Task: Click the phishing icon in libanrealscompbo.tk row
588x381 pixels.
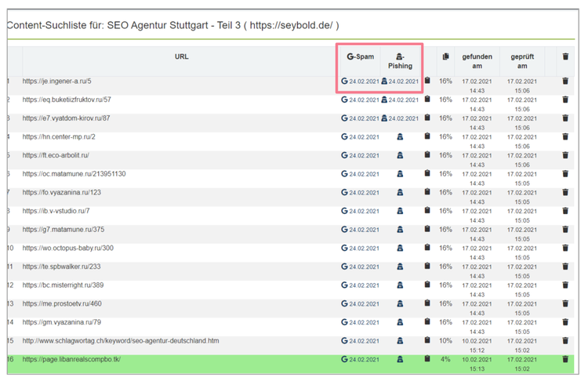Action: coord(400,359)
